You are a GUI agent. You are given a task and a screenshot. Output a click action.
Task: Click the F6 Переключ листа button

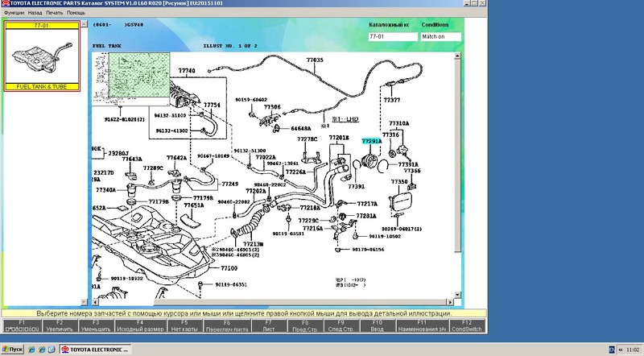pyautogui.click(x=227, y=325)
